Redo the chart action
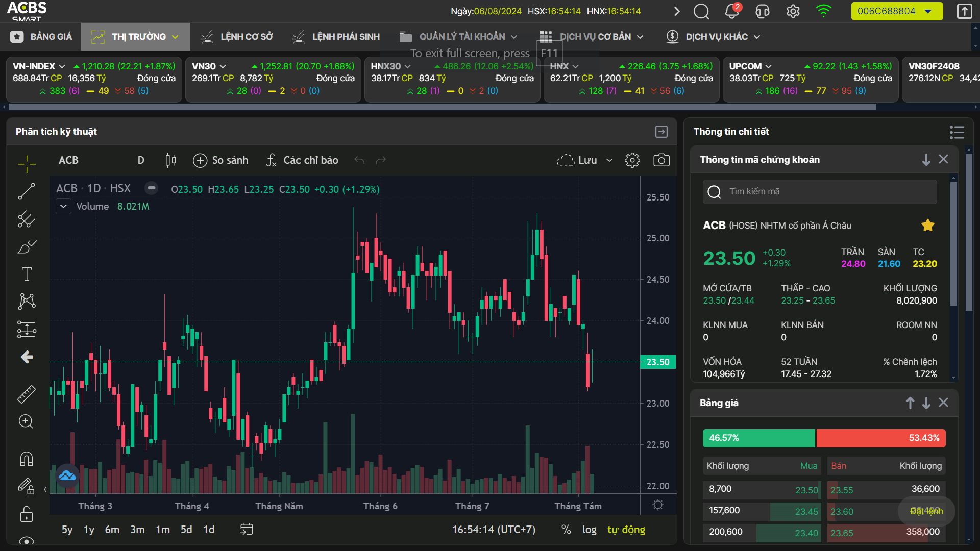Viewport: 980px width, 551px height. (381, 160)
